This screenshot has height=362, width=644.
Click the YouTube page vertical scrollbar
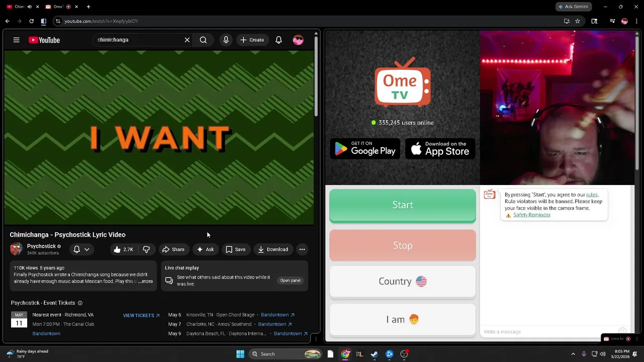316,75
